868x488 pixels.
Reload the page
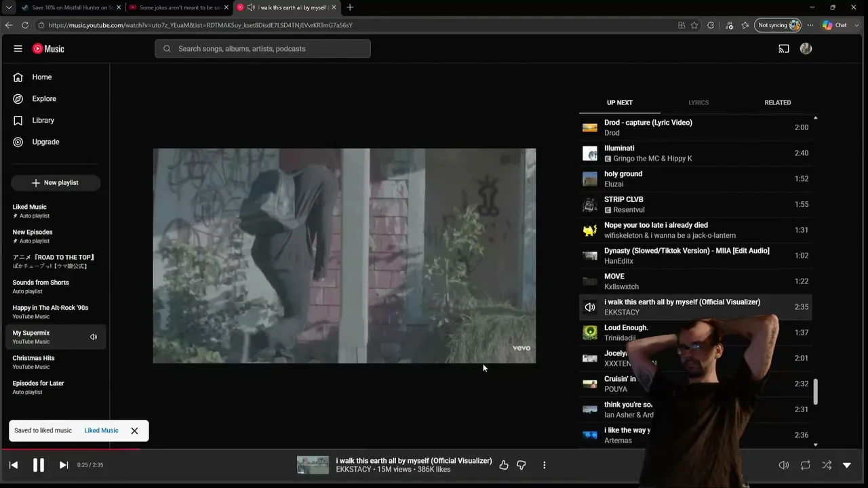[x=25, y=25]
